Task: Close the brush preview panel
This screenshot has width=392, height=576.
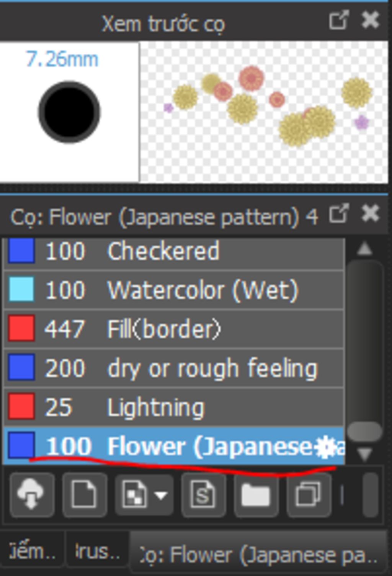Action: (x=370, y=20)
